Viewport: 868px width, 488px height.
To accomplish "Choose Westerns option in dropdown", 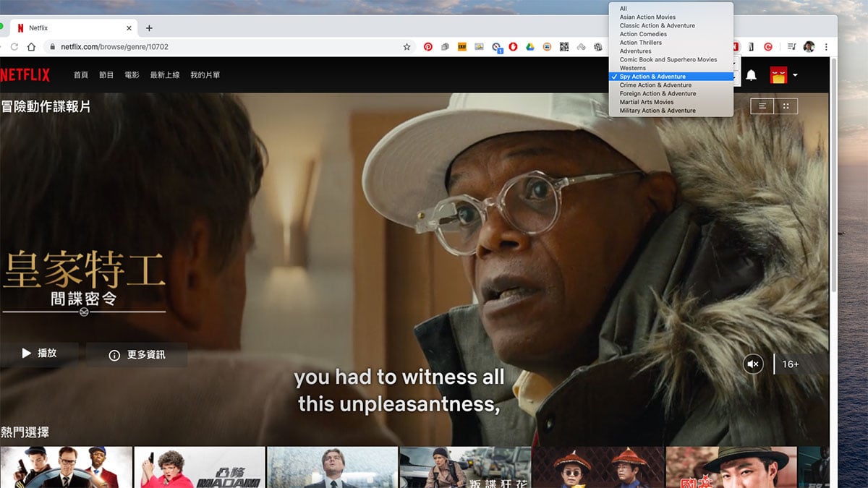I will pos(671,68).
